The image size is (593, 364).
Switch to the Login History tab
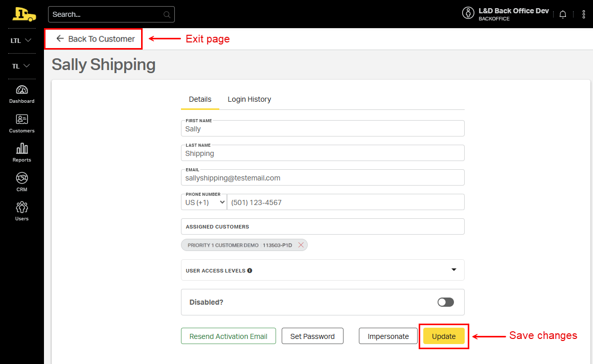coord(249,99)
